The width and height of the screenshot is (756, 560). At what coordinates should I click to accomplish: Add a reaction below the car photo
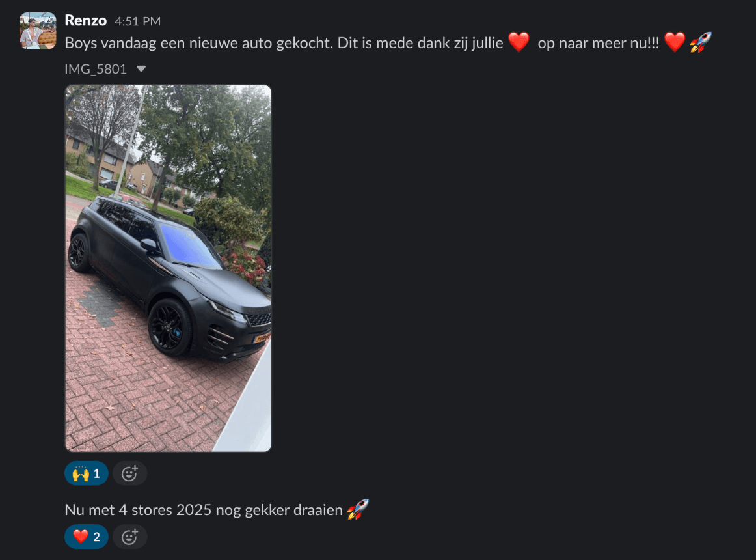click(x=129, y=473)
